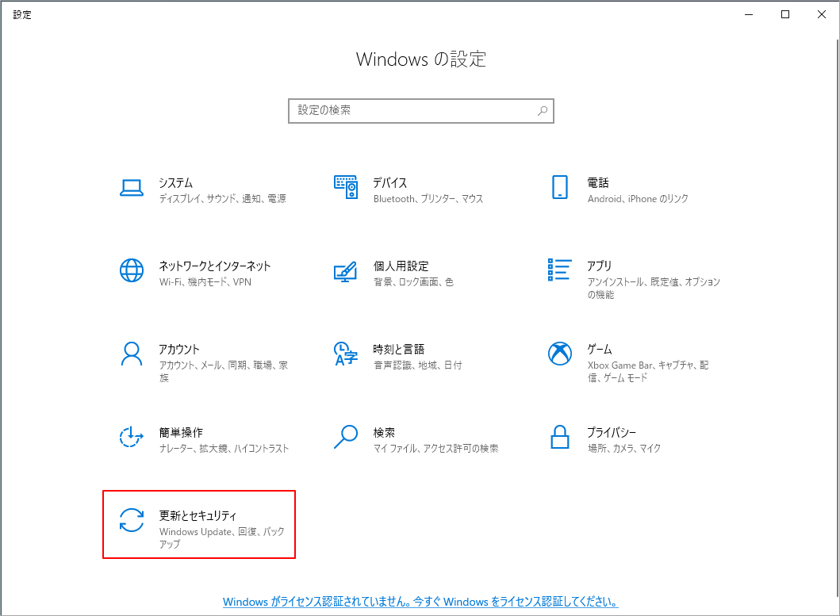Open the アプリ category title
This screenshot has width=840, height=616.
pyautogui.click(x=599, y=266)
